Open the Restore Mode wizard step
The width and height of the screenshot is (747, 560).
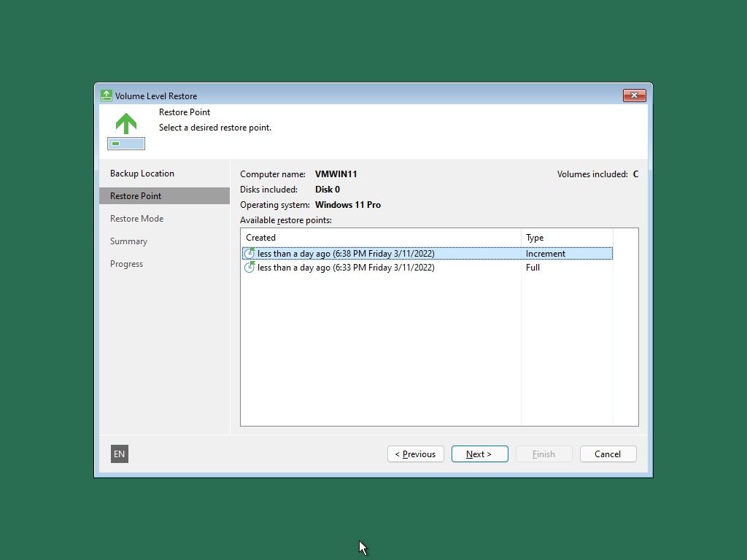[x=136, y=218]
